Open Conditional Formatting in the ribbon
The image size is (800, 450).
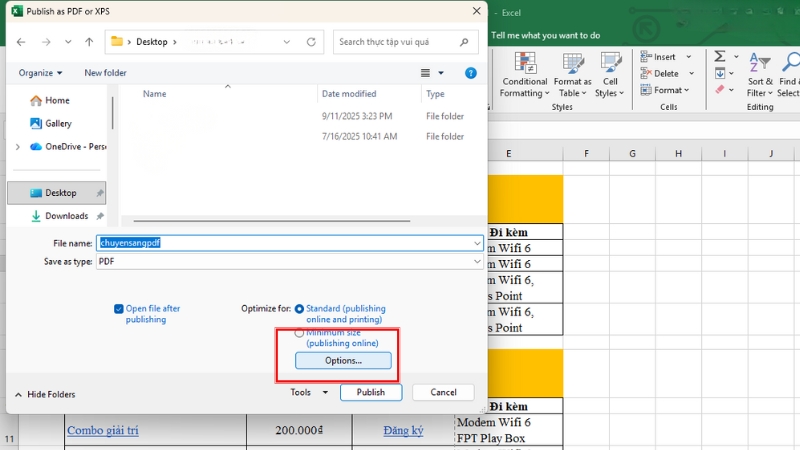tap(524, 74)
